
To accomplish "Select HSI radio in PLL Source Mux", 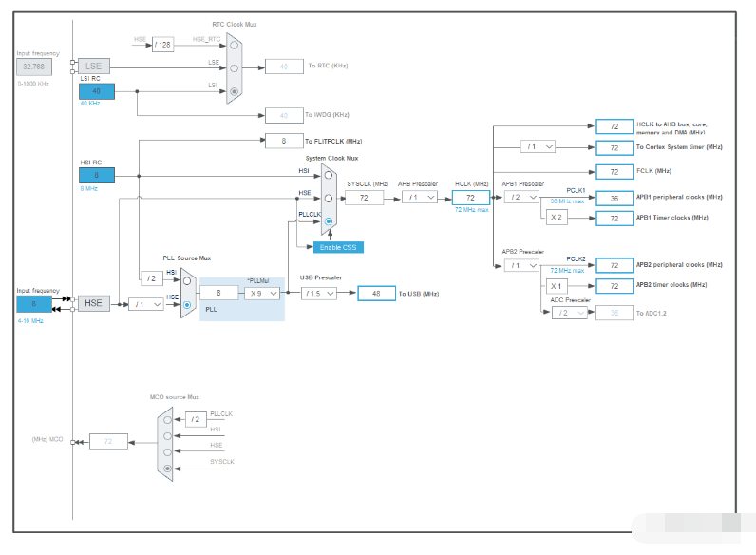I will pyautogui.click(x=187, y=281).
